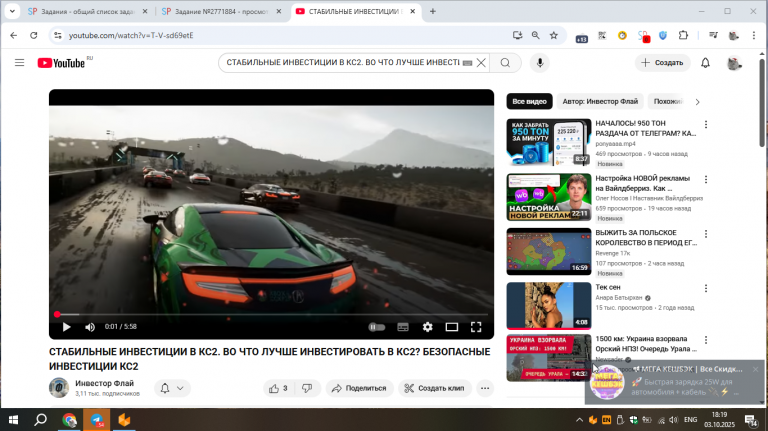The height and width of the screenshot is (431, 768).
Task: Expand the channel notification bell dropdown
Action: pos(172,388)
